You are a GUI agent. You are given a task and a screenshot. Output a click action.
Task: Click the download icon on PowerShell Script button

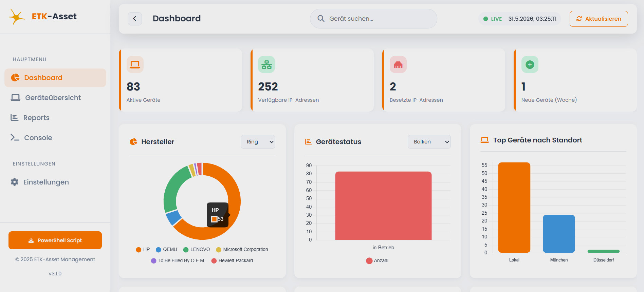[31, 240]
